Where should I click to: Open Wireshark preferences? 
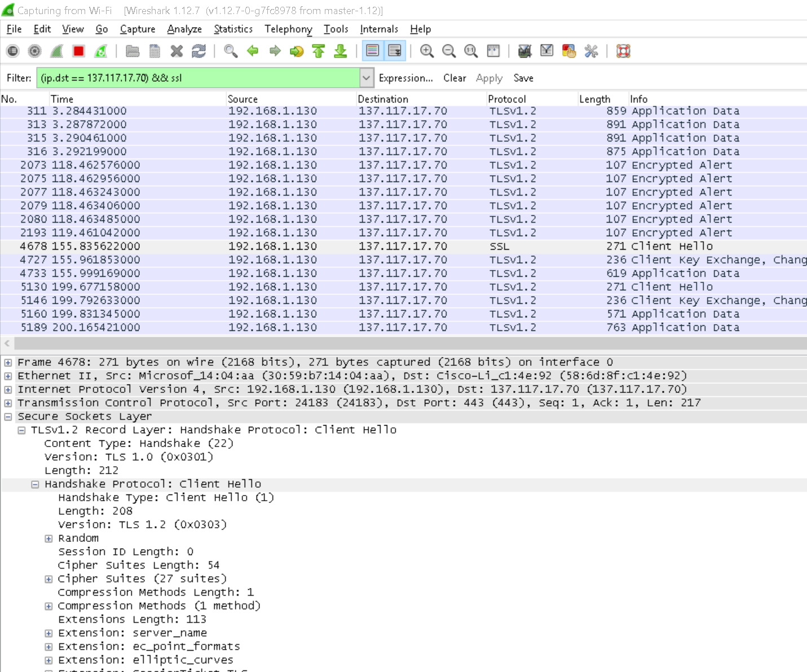tap(591, 51)
